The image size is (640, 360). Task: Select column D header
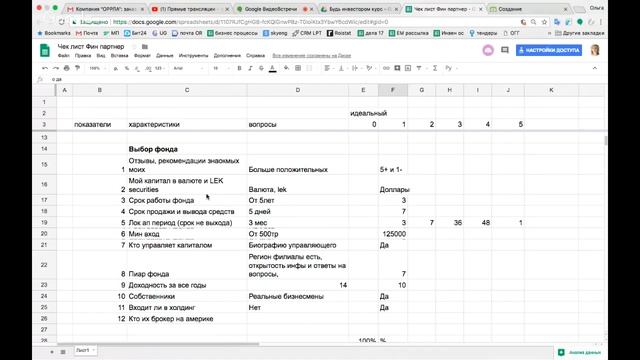click(x=298, y=90)
